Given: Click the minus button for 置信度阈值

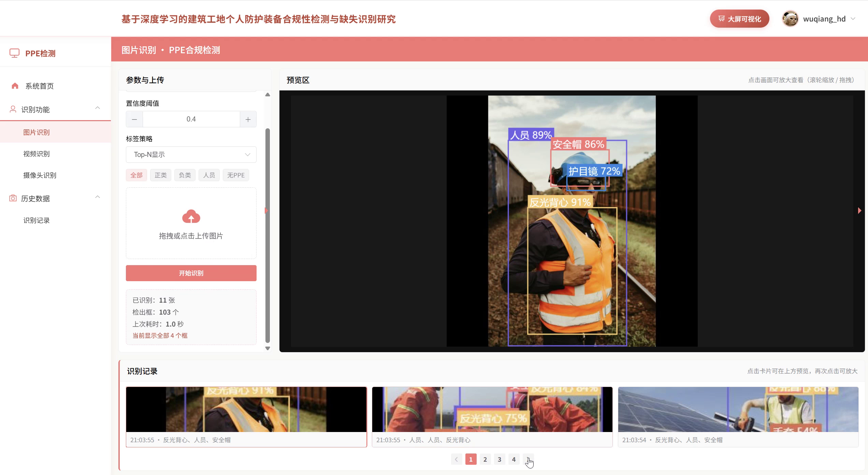Looking at the screenshot, I should coord(134,119).
